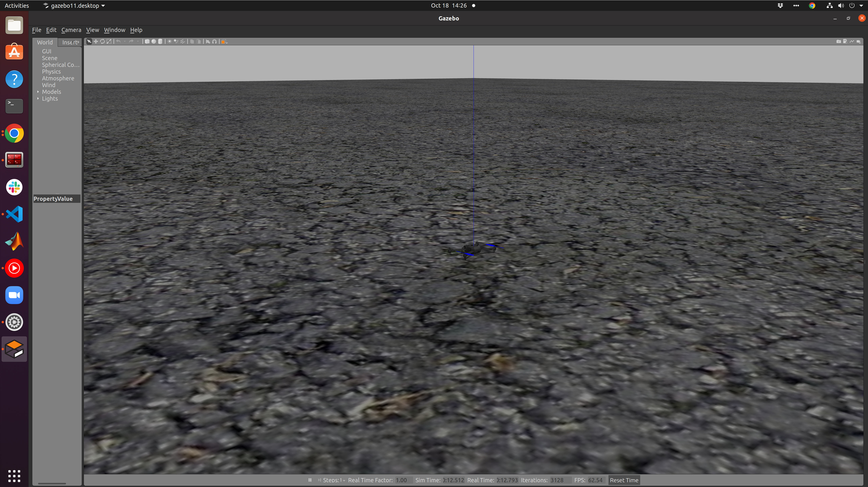The height and width of the screenshot is (487, 868).
Task: Enable copy model tool
Action: point(192,41)
